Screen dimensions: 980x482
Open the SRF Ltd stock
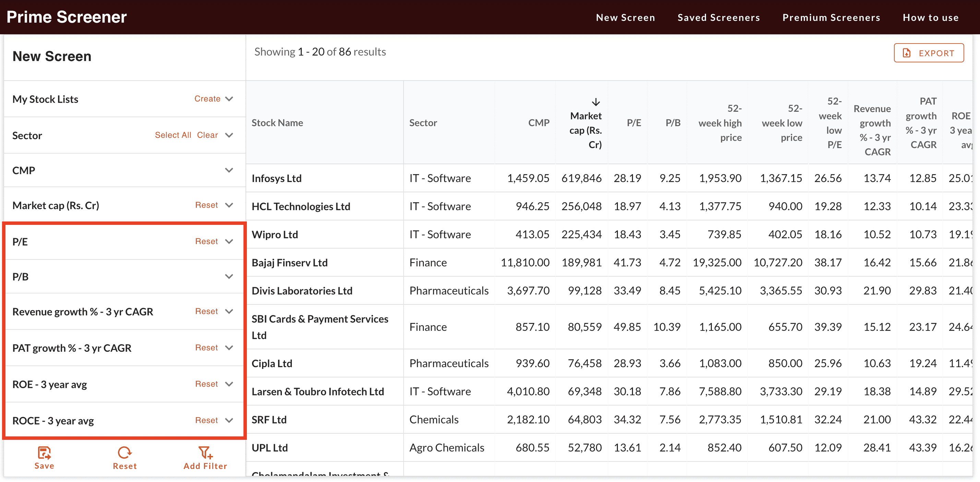tap(269, 420)
